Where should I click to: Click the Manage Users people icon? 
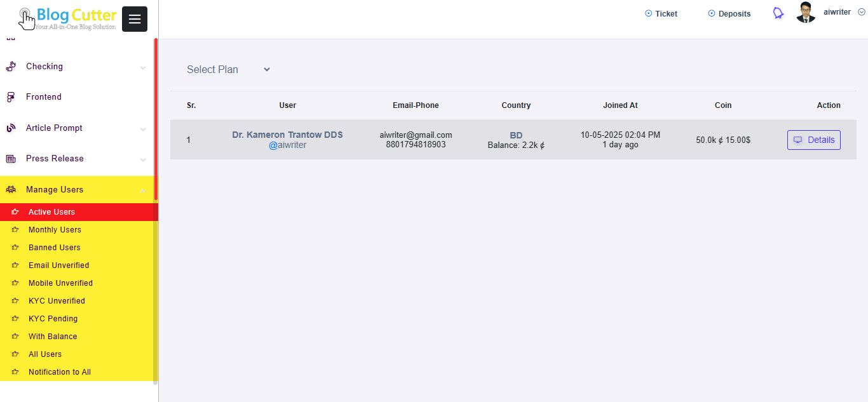click(11, 190)
